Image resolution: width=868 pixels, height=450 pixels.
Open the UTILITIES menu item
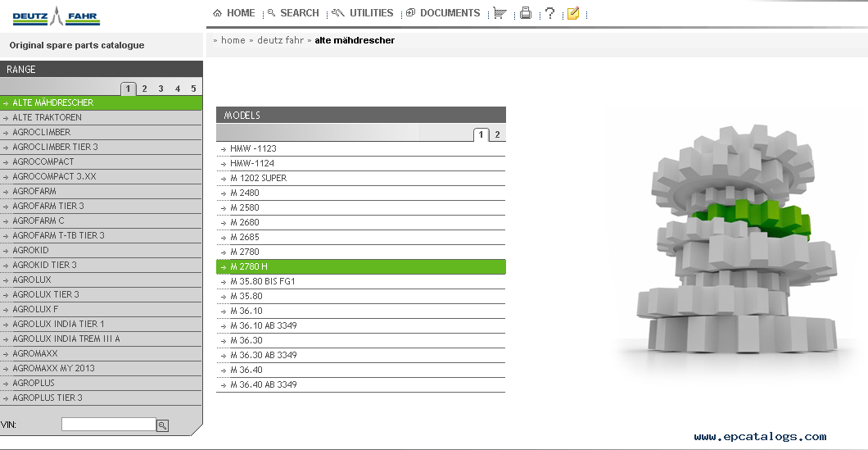[363, 13]
